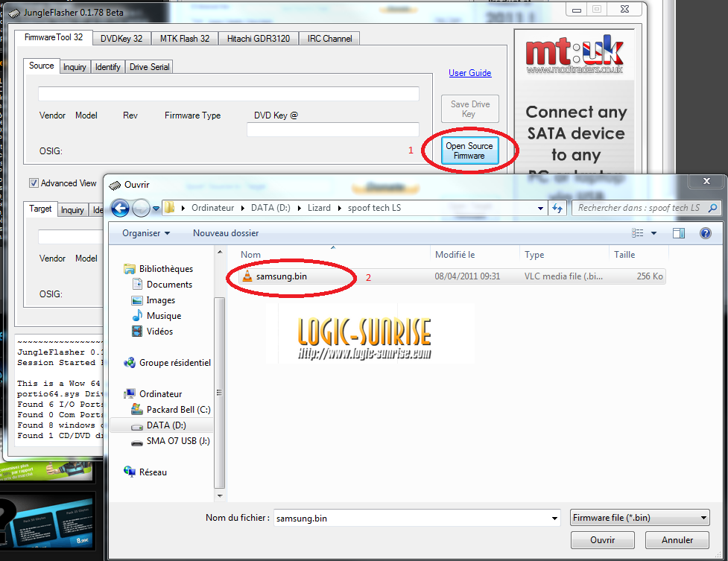Open the Musique library
This screenshot has width=728, height=561.
tap(163, 316)
